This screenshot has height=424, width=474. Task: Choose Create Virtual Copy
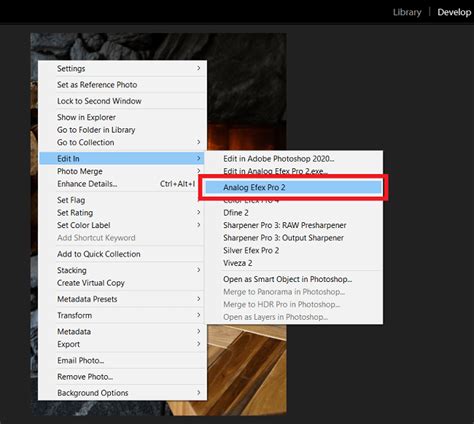122,283
